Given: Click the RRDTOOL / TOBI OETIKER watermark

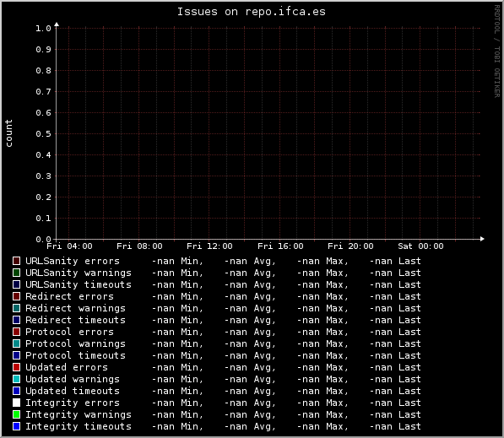Looking at the screenshot, I should click(x=497, y=51).
